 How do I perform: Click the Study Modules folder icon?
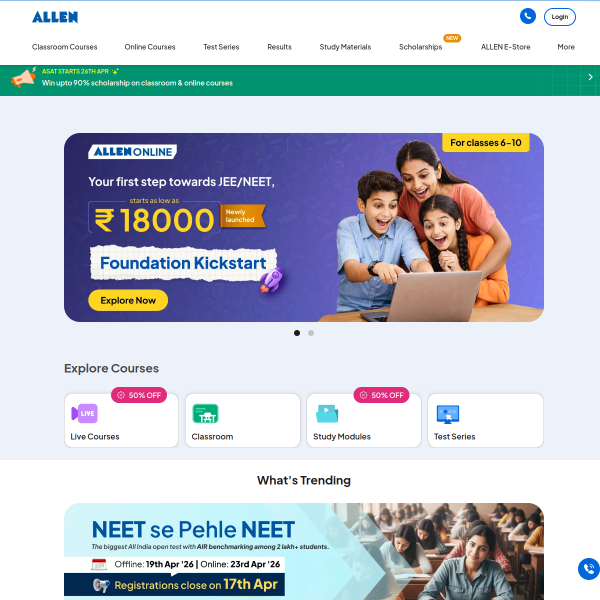click(x=327, y=414)
